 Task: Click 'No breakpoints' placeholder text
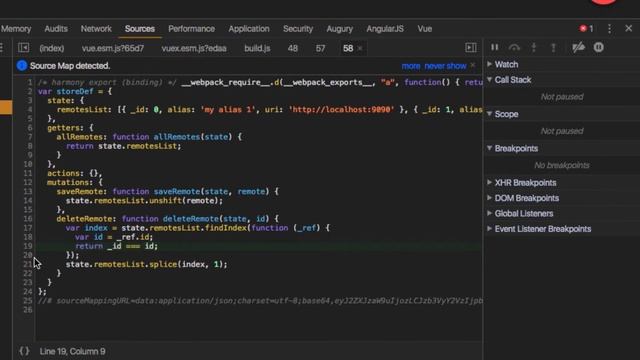[x=562, y=165]
